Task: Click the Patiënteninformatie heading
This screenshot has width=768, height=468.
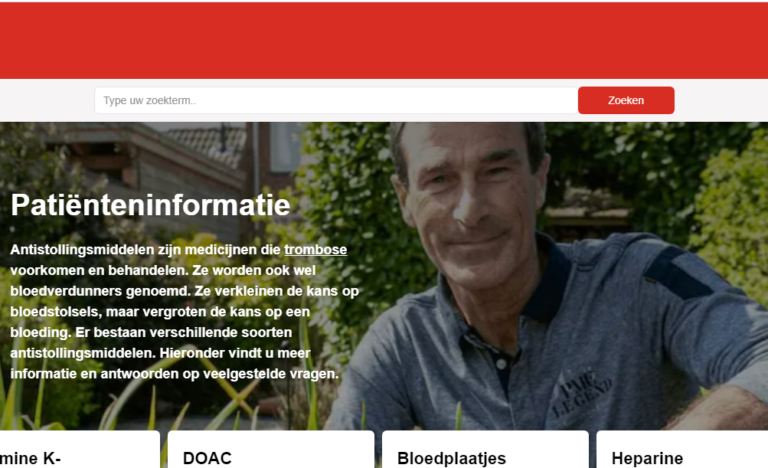Action: 150,204
